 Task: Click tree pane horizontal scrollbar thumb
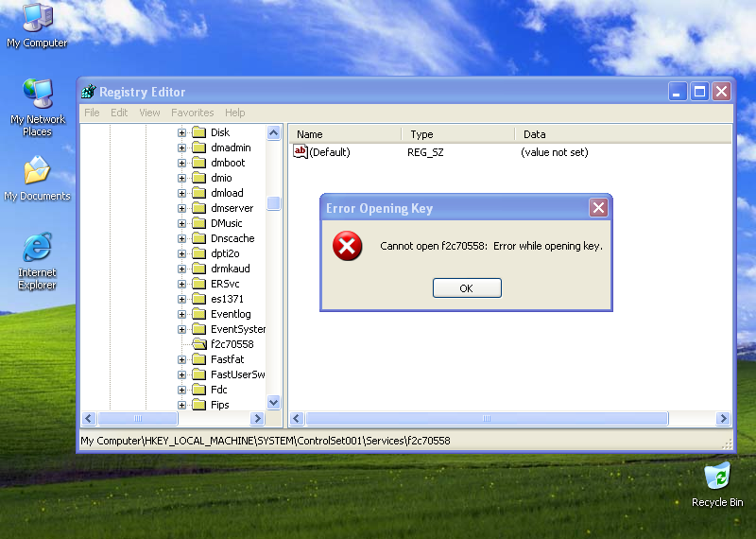tap(138, 418)
